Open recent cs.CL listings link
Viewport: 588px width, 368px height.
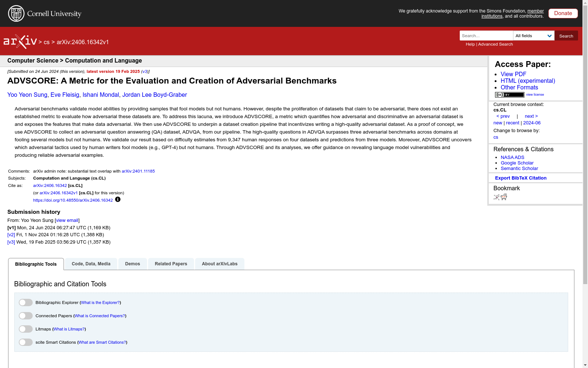coord(513,123)
